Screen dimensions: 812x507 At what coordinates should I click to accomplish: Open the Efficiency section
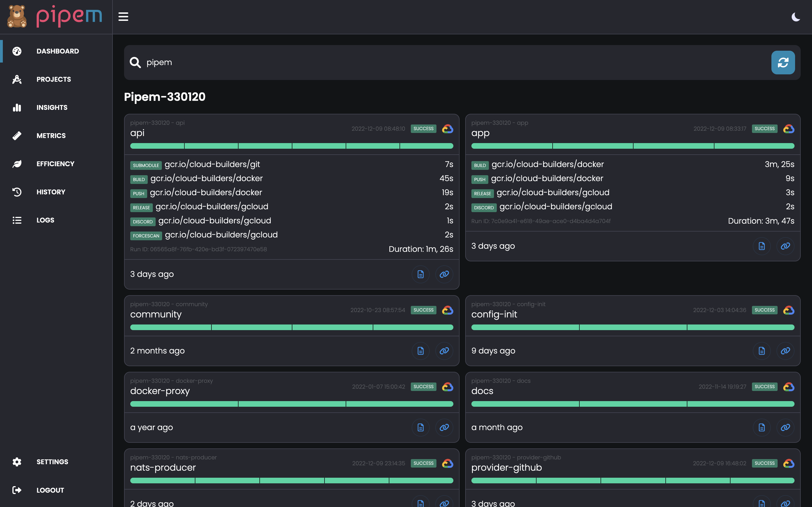pos(55,164)
